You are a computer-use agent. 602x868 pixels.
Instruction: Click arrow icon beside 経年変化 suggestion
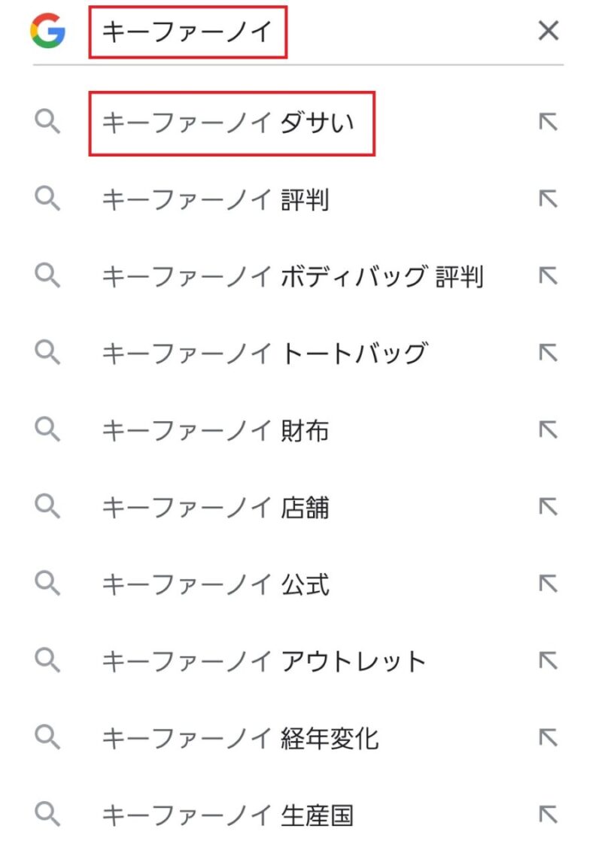pyautogui.click(x=549, y=737)
